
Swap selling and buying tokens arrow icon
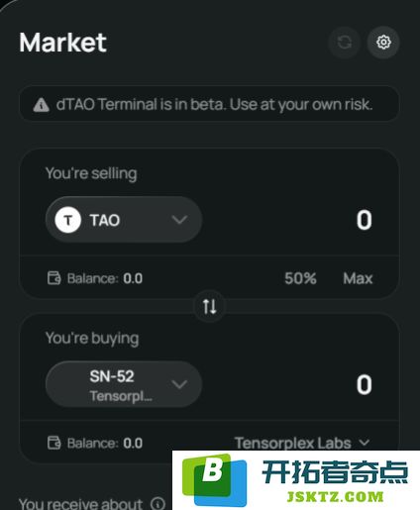coord(210,307)
